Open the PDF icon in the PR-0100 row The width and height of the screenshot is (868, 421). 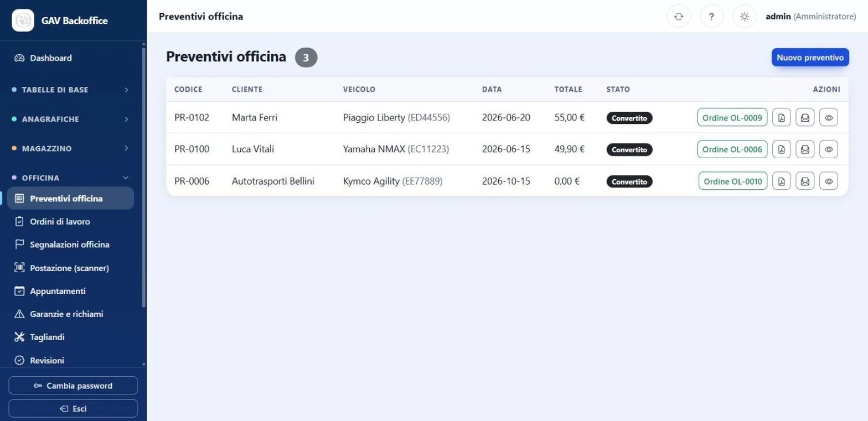point(781,149)
